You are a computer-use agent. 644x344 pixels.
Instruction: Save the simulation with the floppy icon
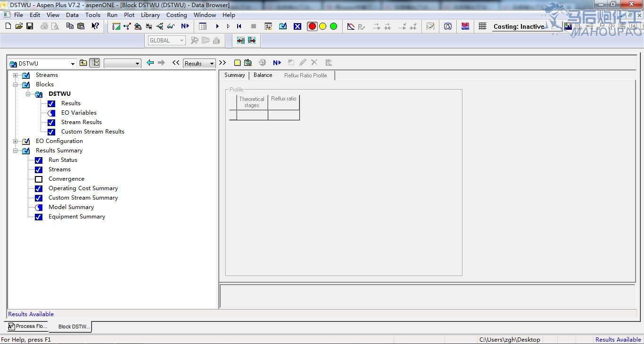click(29, 26)
